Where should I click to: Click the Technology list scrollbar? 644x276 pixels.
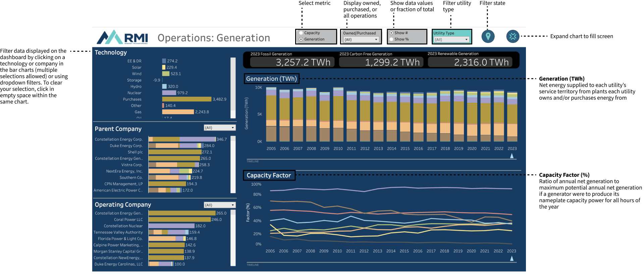coord(233,87)
